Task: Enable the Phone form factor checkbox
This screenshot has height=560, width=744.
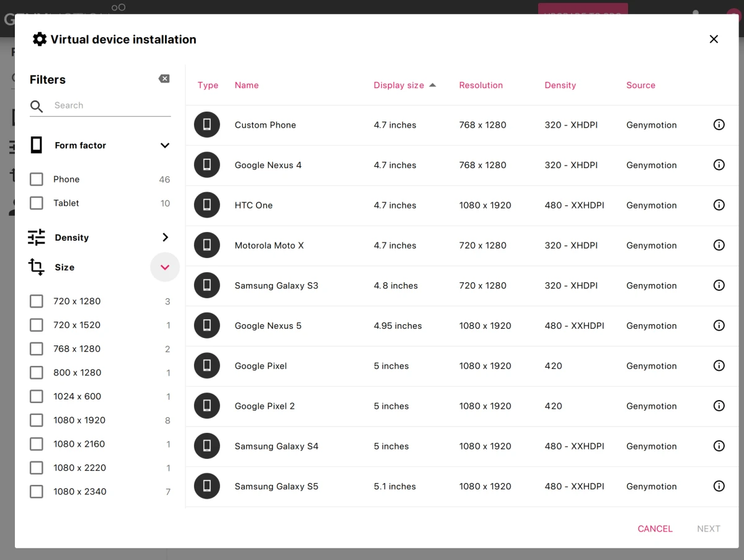Action: (x=37, y=179)
